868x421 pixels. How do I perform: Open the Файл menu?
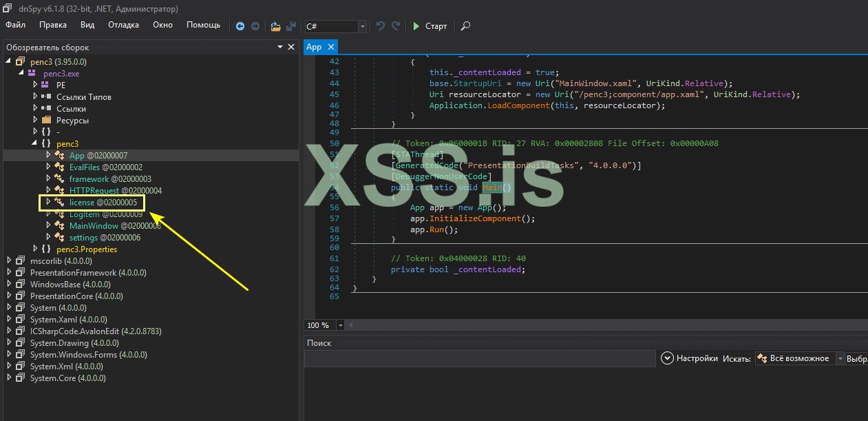[15, 25]
